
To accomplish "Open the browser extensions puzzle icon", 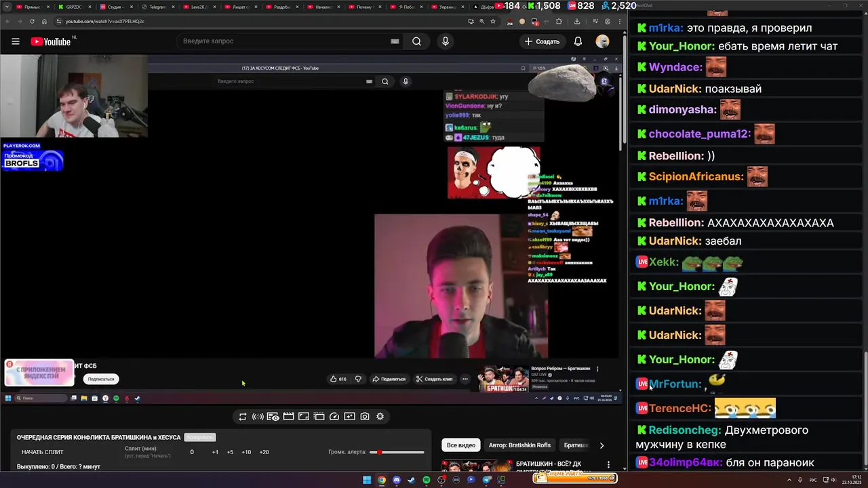I will 559,21.
